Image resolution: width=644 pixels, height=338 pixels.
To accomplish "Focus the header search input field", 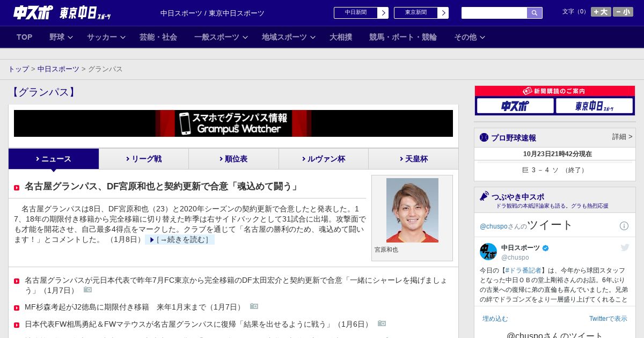I will tap(494, 13).
